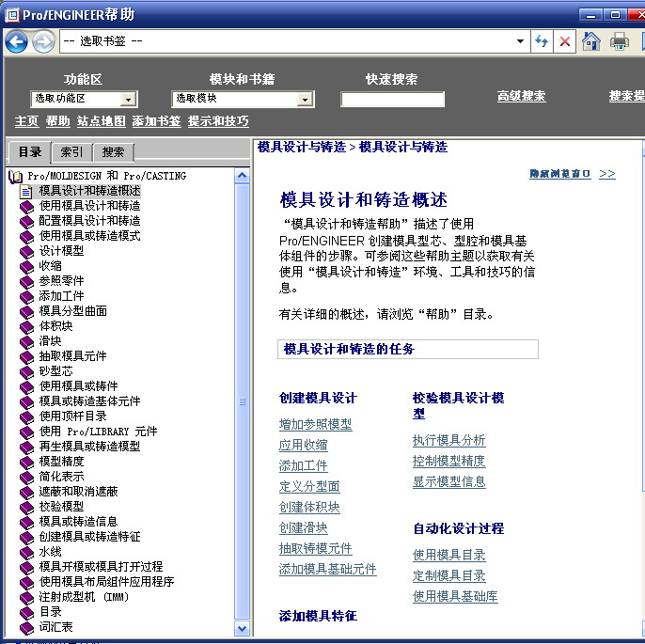Select tree item 模具开模或模具打开过程
This screenshot has width=645, height=644.
coord(101,567)
